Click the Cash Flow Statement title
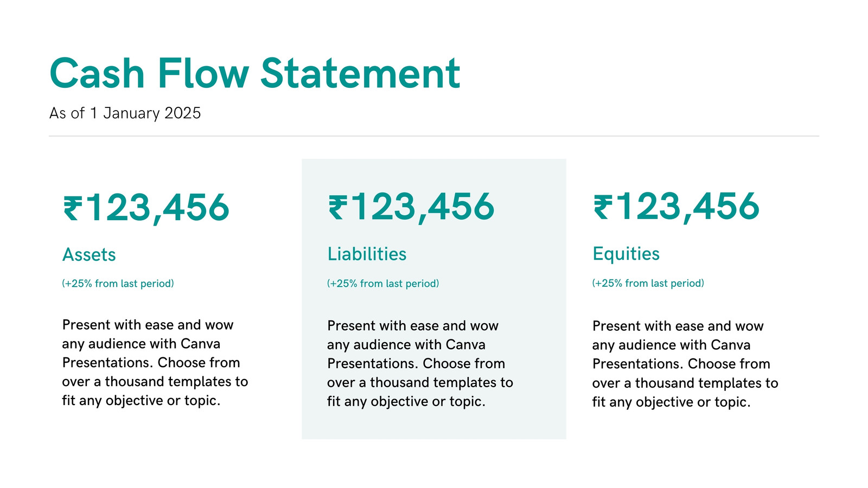This screenshot has height=488, width=868. click(x=254, y=73)
